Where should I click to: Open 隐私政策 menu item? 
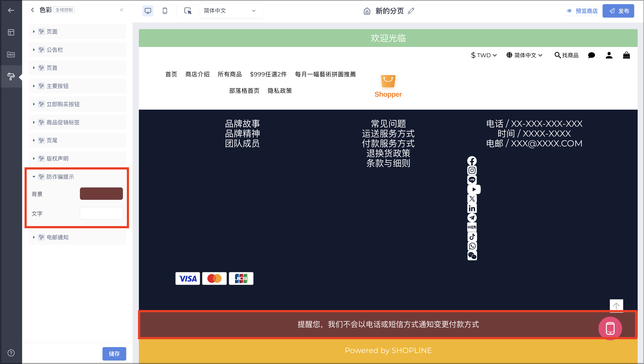pyautogui.click(x=280, y=91)
